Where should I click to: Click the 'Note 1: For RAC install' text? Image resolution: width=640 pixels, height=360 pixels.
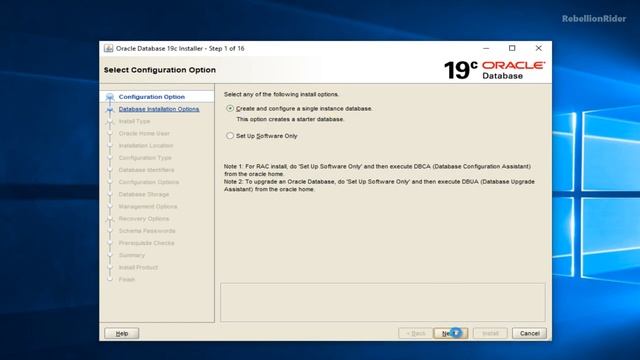(377, 170)
